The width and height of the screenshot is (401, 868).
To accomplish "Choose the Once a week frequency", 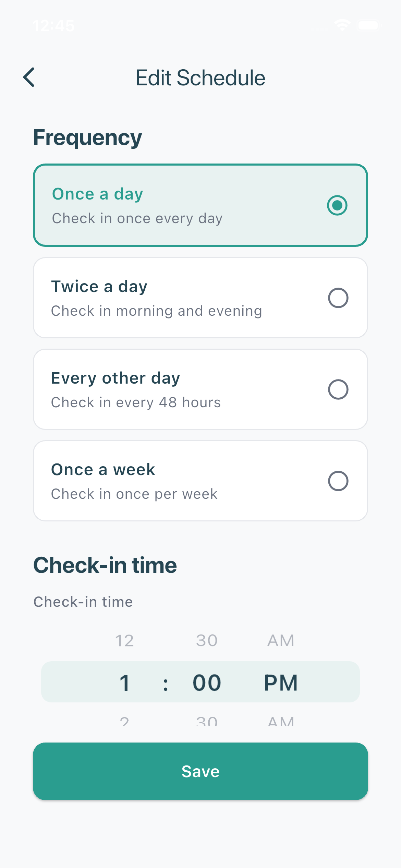I will [338, 481].
